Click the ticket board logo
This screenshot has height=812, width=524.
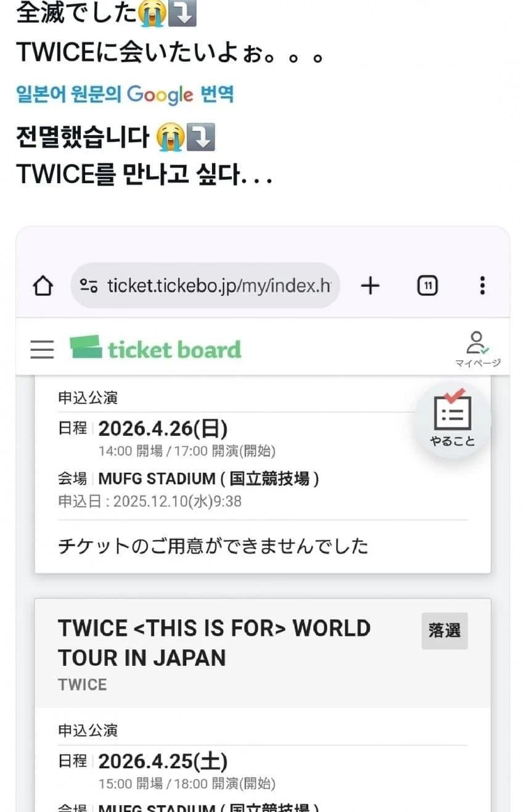click(155, 349)
